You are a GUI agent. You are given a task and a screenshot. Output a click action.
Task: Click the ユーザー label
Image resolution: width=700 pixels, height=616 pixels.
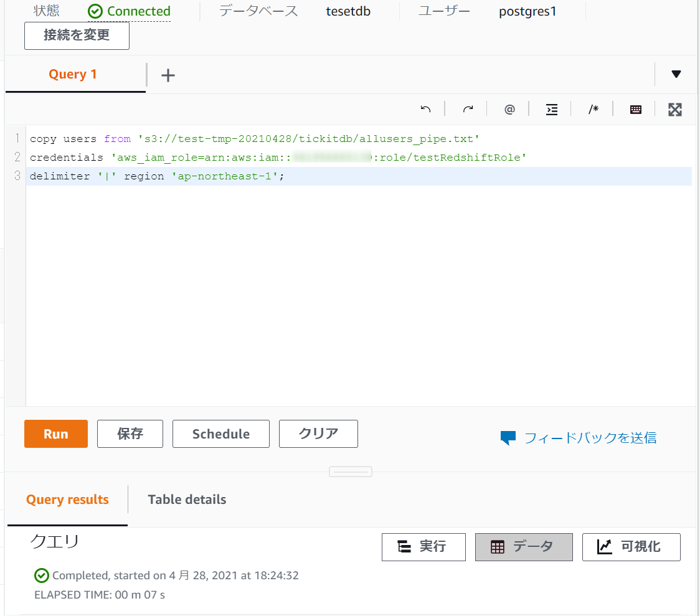[444, 11]
